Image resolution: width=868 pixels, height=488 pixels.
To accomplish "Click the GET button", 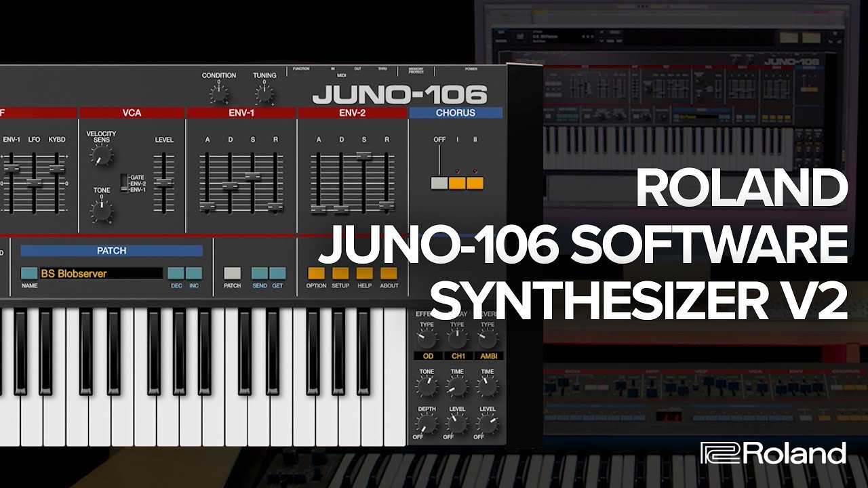I will click(277, 273).
